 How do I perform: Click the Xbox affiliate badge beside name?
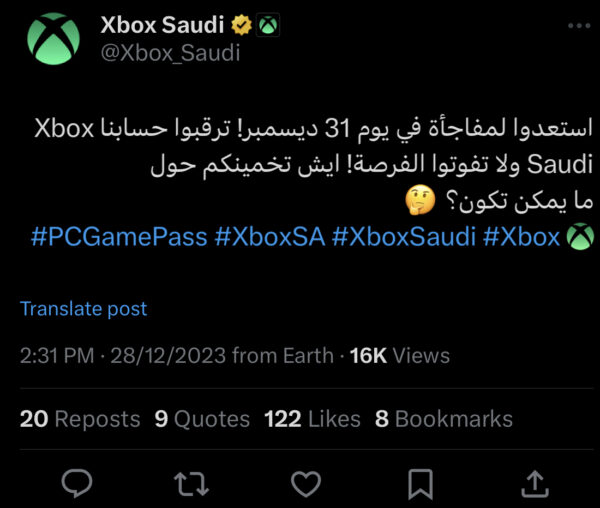tap(267, 25)
